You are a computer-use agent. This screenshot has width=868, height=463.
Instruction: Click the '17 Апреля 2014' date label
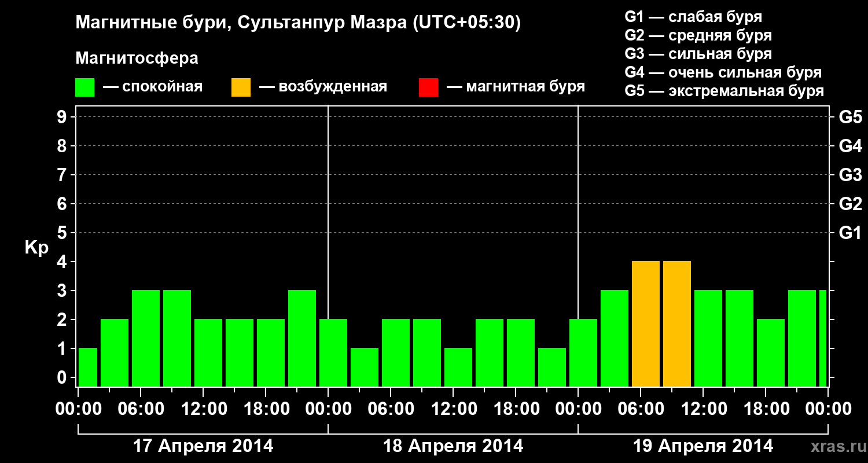pyautogui.click(x=203, y=446)
